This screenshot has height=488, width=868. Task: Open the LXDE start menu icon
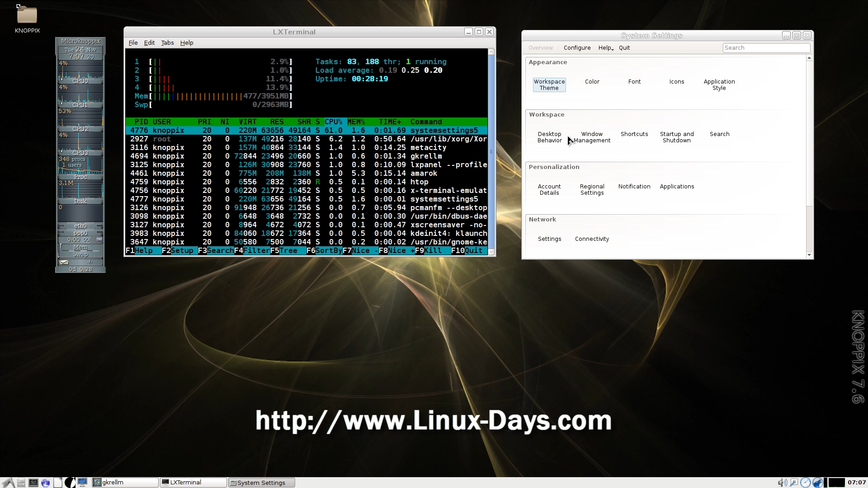8,483
